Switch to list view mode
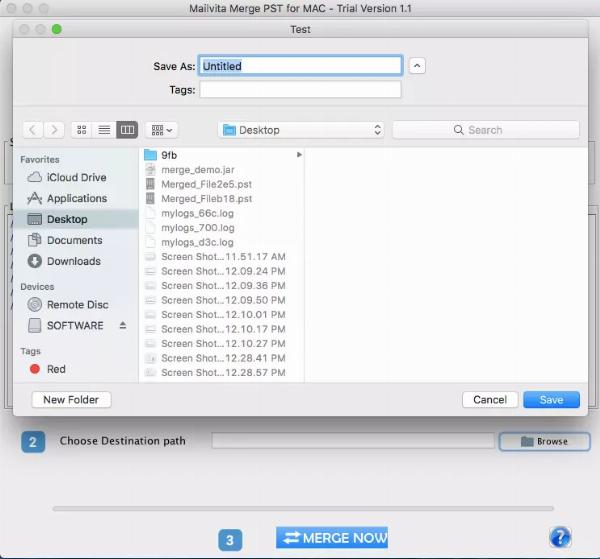 pos(104,130)
